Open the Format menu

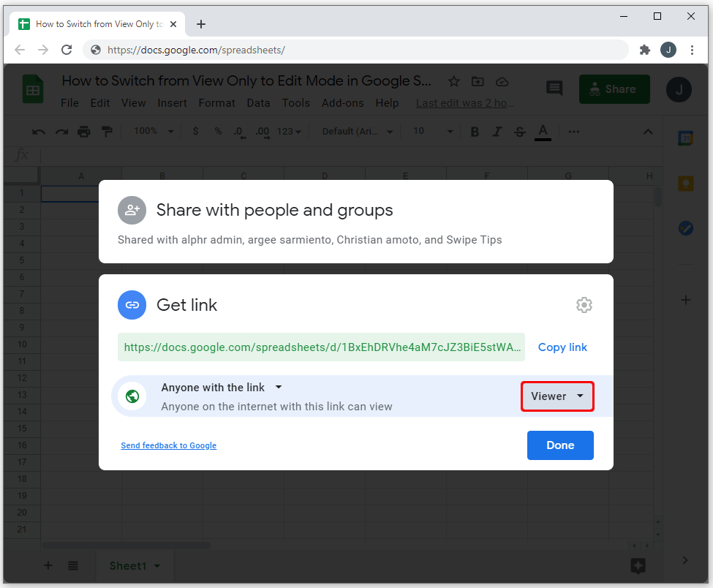[217, 103]
